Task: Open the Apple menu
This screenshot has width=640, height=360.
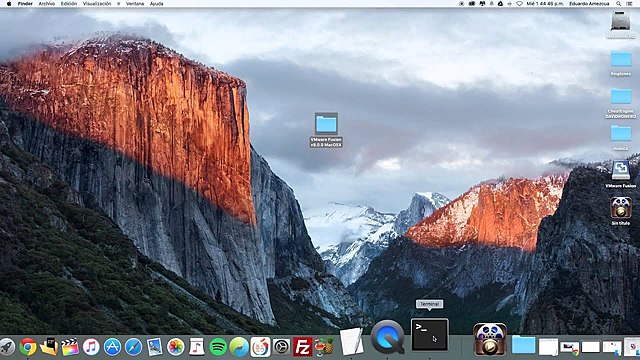Action: pos(9,4)
